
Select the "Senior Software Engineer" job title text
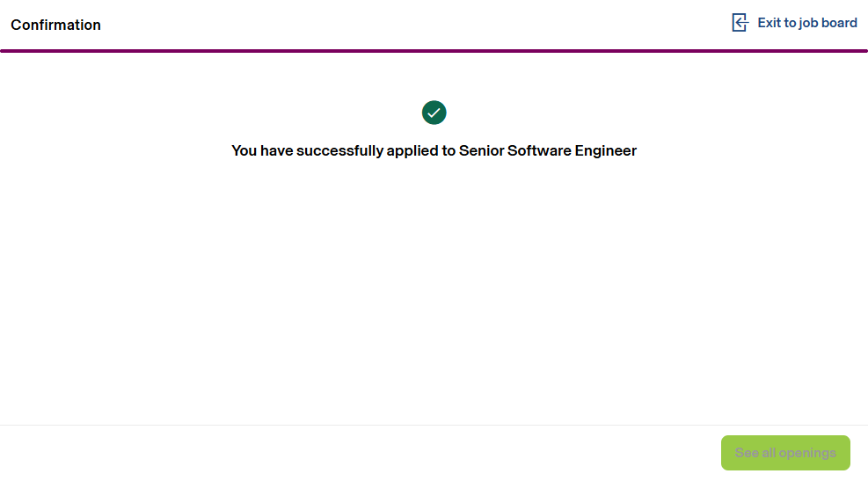point(547,150)
